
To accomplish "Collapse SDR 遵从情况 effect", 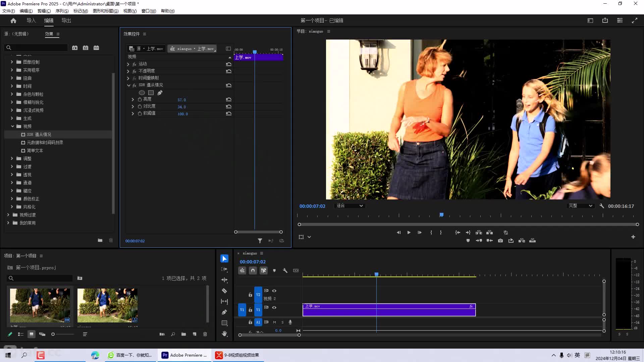I will click(128, 85).
